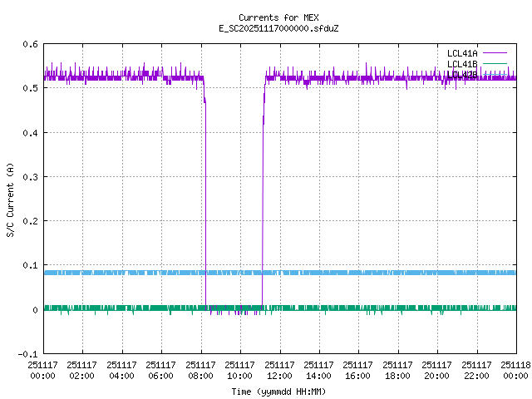Click the -0.1 y-axis tick label

tap(27, 354)
